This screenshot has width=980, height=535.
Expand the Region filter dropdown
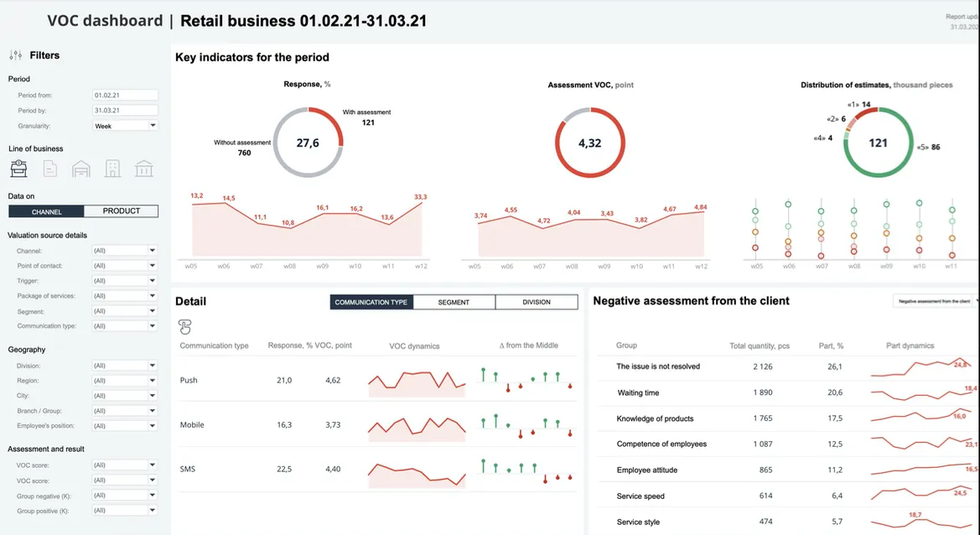click(x=125, y=381)
